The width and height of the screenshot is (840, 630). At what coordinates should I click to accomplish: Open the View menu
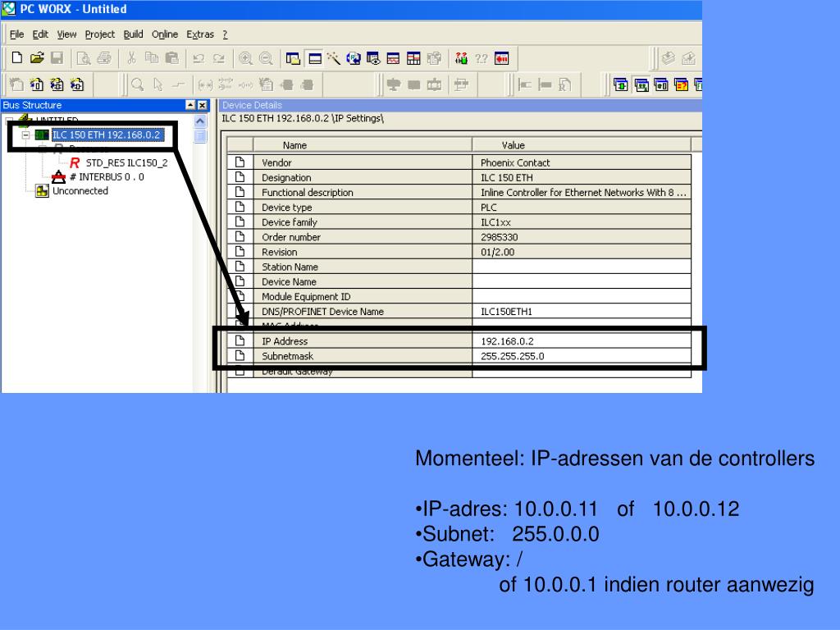point(67,34)
